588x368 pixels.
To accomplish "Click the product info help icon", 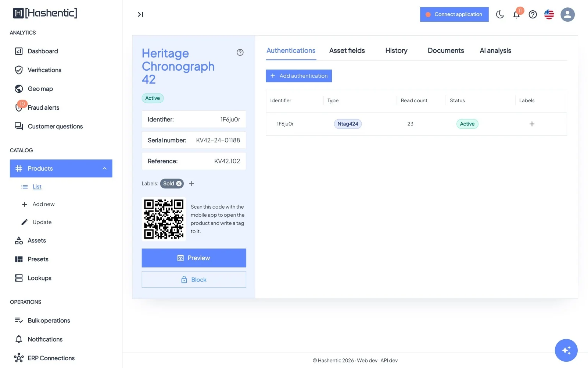I will (x=240, y=53).
